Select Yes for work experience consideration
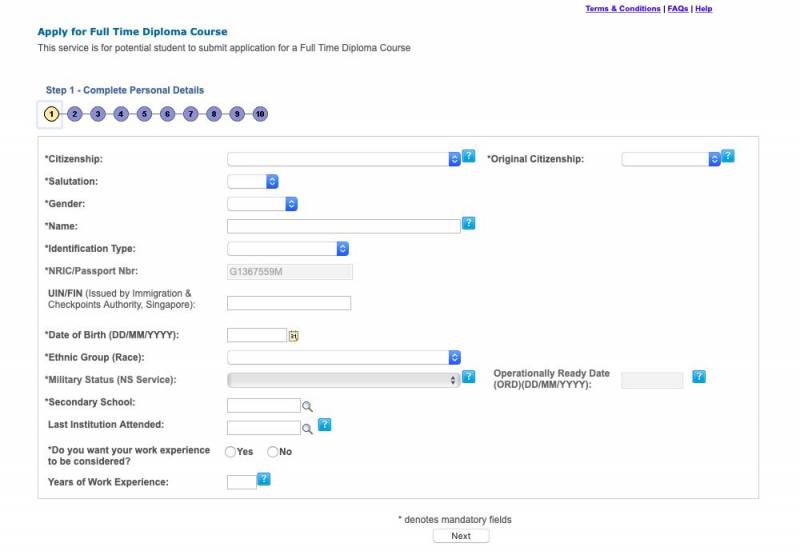Image resolution: width=800 pixels, height=559 pixels. [231, 452]
